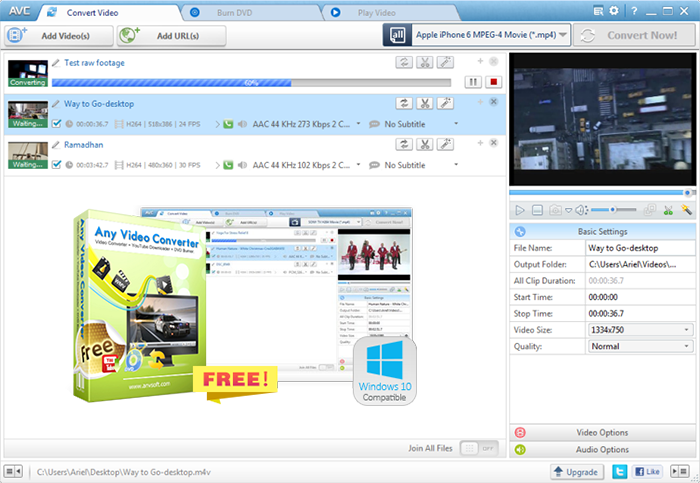The width and height of the screenshot is (700, 483).
Task: Adjust the preview volume slider
Action: (x=614, y=209)
